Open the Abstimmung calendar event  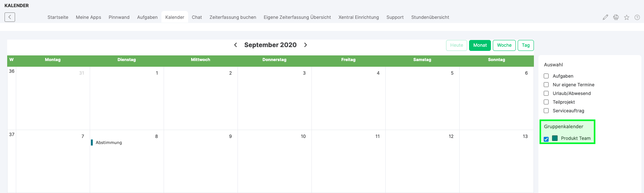pyautogui.click(x=109, y=142)
